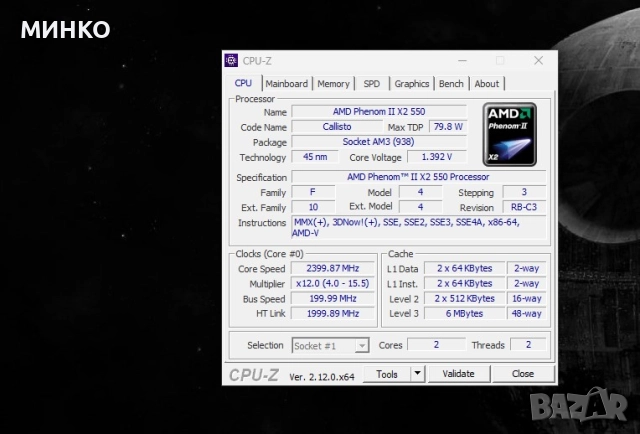This screenshot has height=434, width=640.
Task: Click the HT Link value 1999.89 MHz
Action: click(333, 314)
